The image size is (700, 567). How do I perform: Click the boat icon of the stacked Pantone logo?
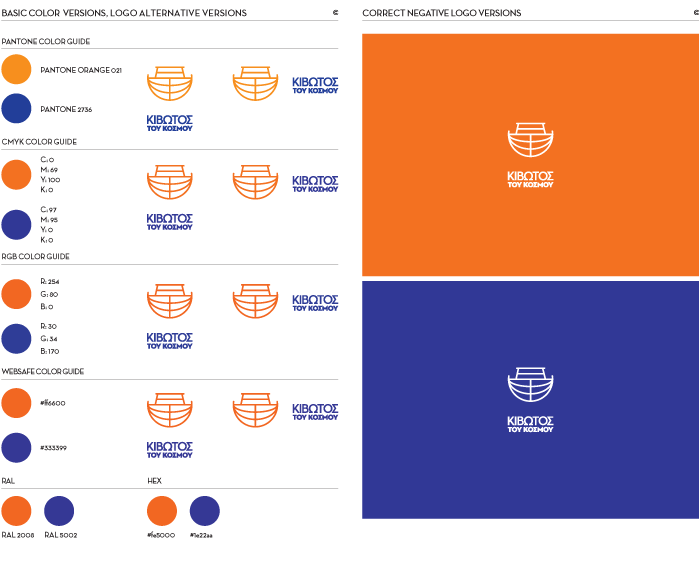(x=170, y=83)
